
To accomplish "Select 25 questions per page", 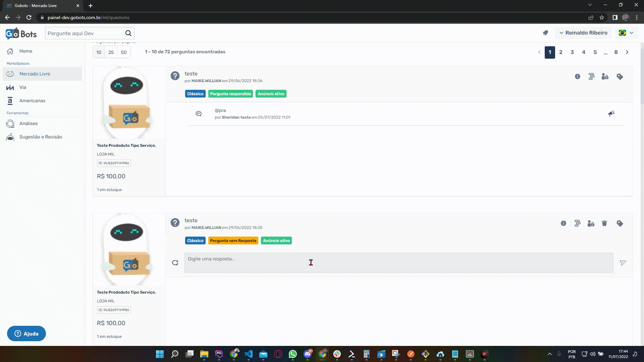I will [x=111, y=52].
